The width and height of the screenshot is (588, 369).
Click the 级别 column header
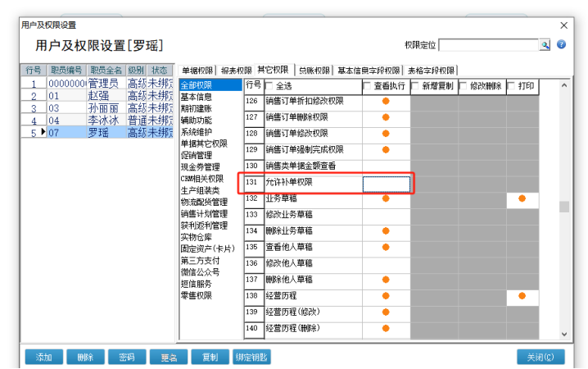pyautogui.click(x=136, y=71)
